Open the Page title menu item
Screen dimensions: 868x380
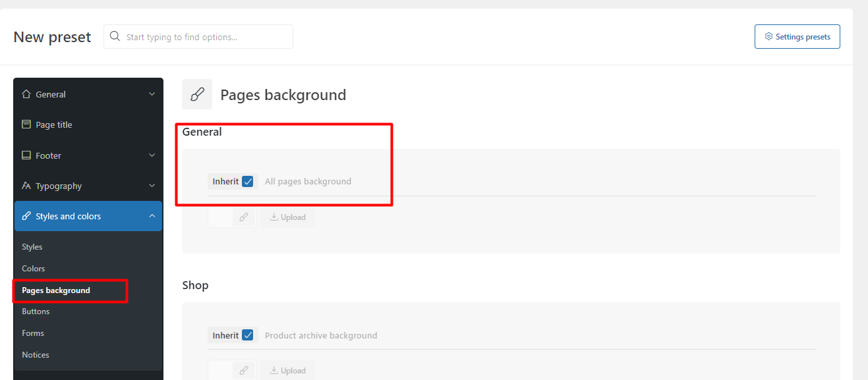pyautogui.click(x=88, y=124)
